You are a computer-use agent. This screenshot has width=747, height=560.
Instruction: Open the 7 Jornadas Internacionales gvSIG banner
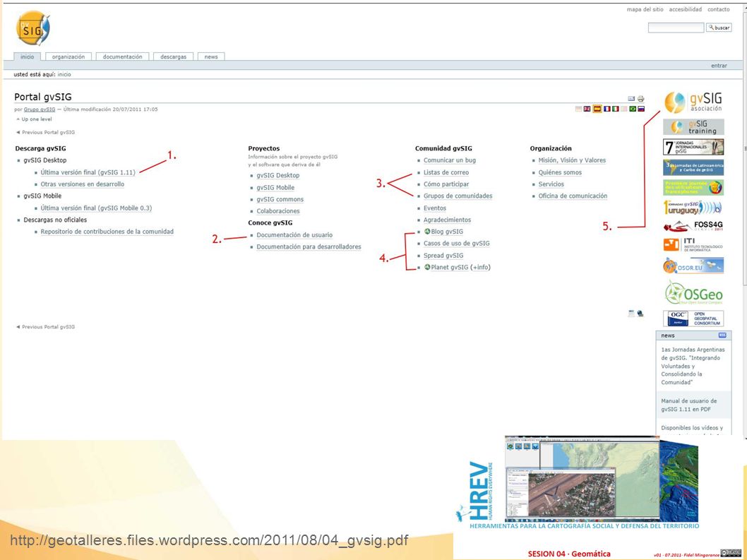pos(693,148)
